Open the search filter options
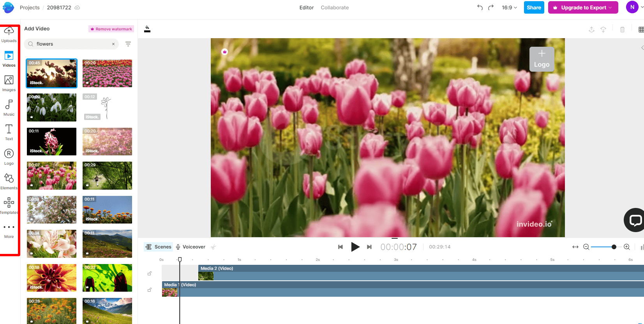The height and width of the screenshot is (324, 644). [x=128, y=44]
